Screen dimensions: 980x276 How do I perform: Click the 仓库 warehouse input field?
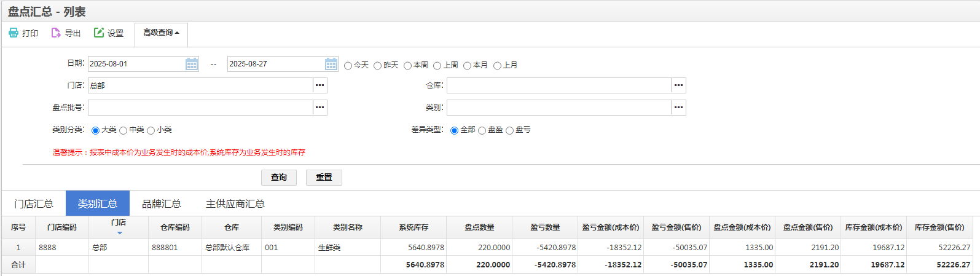click(x=559, y=85)
